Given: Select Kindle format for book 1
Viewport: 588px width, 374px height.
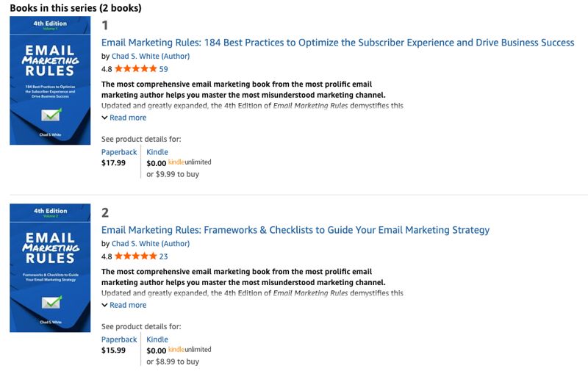Looking at the screenshot, I should (157, 152).
